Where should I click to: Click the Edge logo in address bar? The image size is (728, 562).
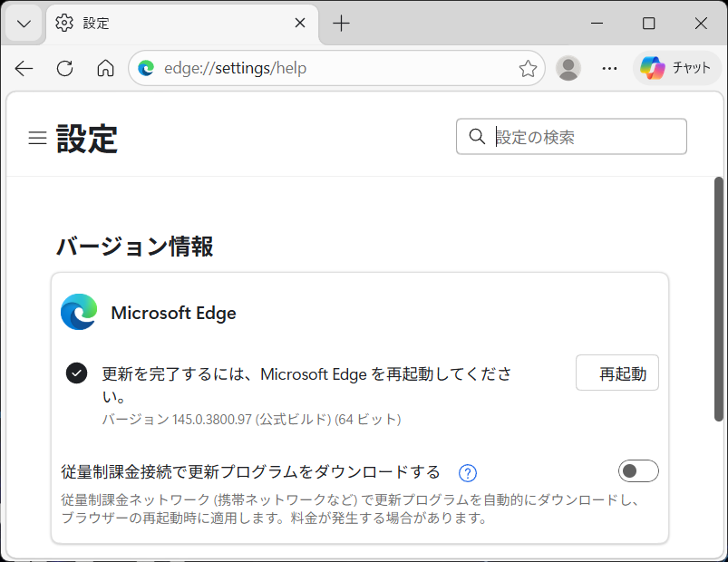pyautogui.click(x=146, y=68)
